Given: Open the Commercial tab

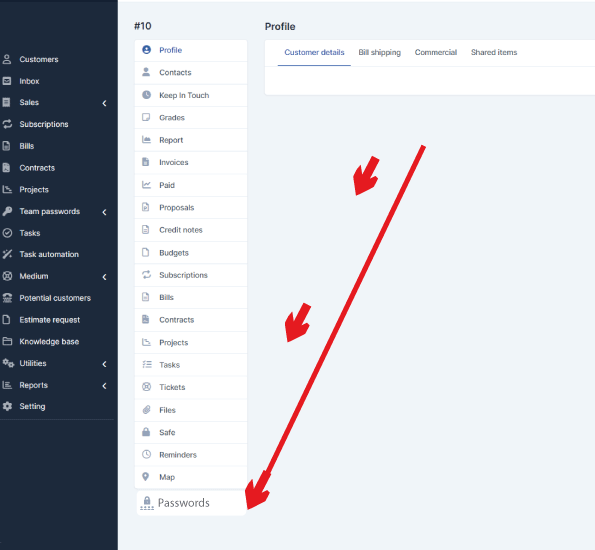Looking at the screenshot, I should 436,52.
